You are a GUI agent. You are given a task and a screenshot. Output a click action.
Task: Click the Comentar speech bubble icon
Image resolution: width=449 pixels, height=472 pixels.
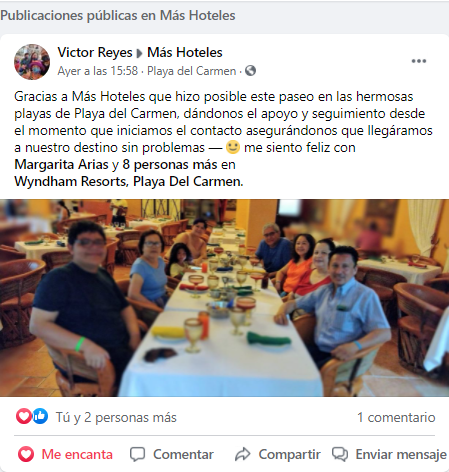[x=137, y=454]
